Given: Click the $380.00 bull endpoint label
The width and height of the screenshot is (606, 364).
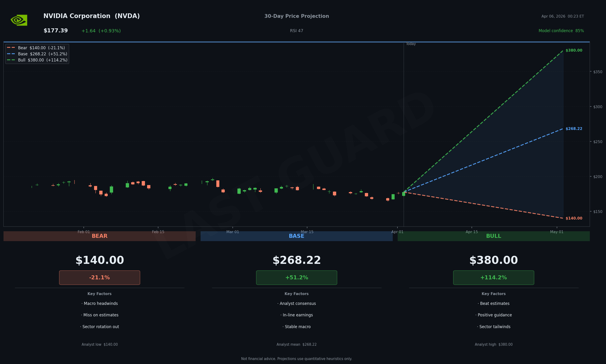Looking at the screenshot, I should coord(574,50).
